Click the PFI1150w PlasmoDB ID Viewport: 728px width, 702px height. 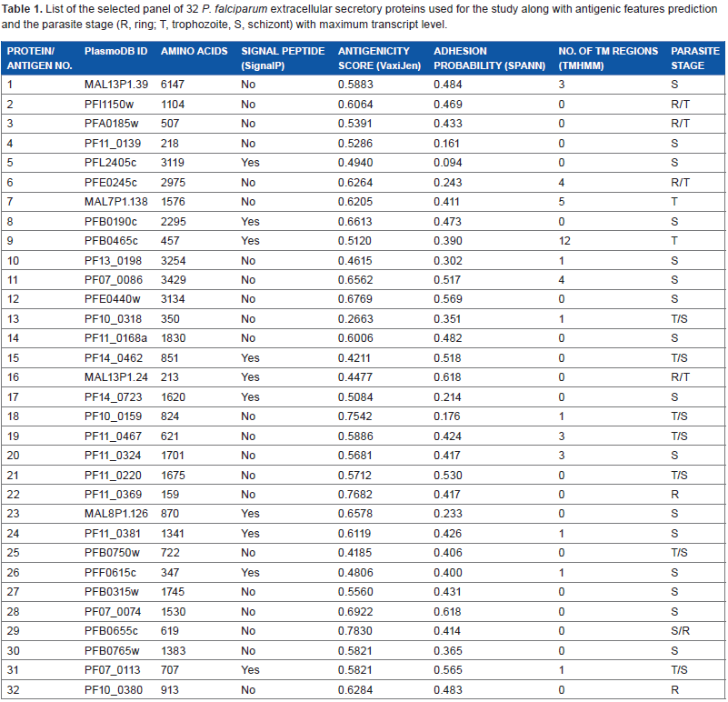pyautogui.click(x=109, y=105)
